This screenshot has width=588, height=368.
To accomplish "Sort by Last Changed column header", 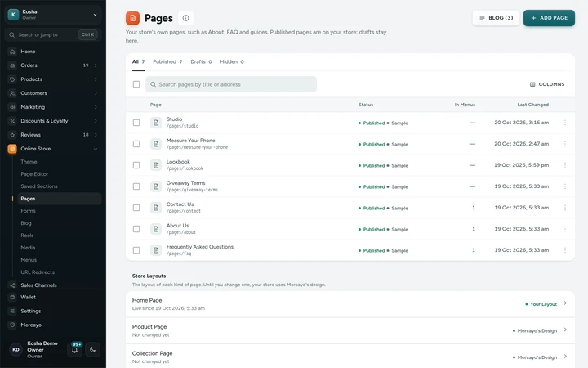I will [x=532, y=105].
